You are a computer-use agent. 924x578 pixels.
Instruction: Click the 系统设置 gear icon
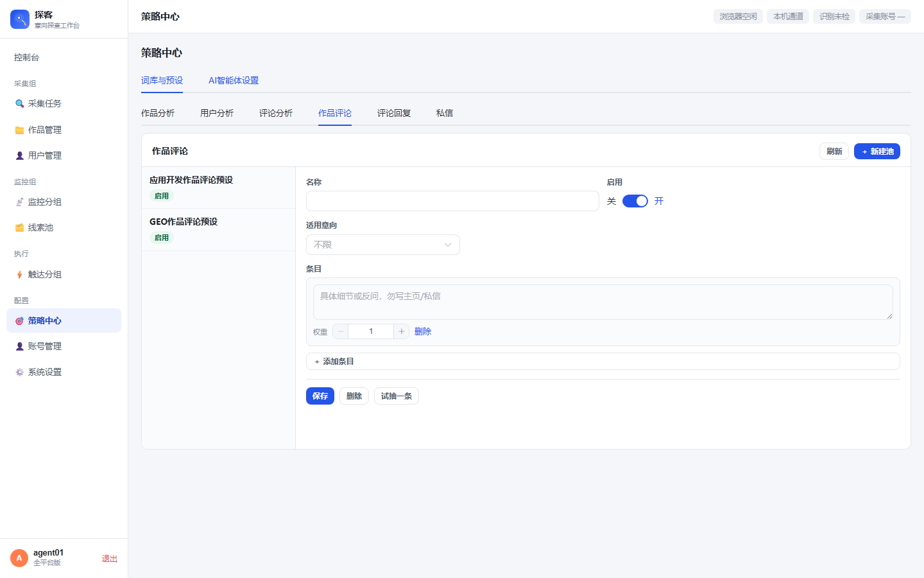[19, 372]
